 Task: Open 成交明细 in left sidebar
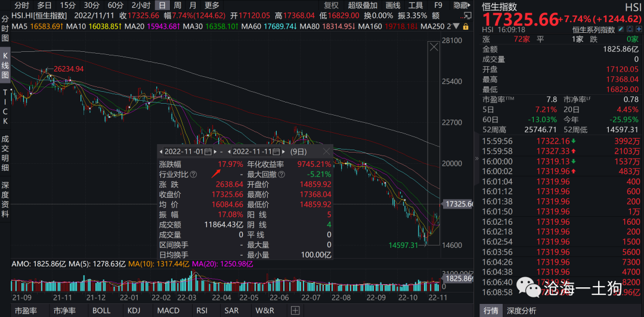pyautogui.click(x=5, y=151)
